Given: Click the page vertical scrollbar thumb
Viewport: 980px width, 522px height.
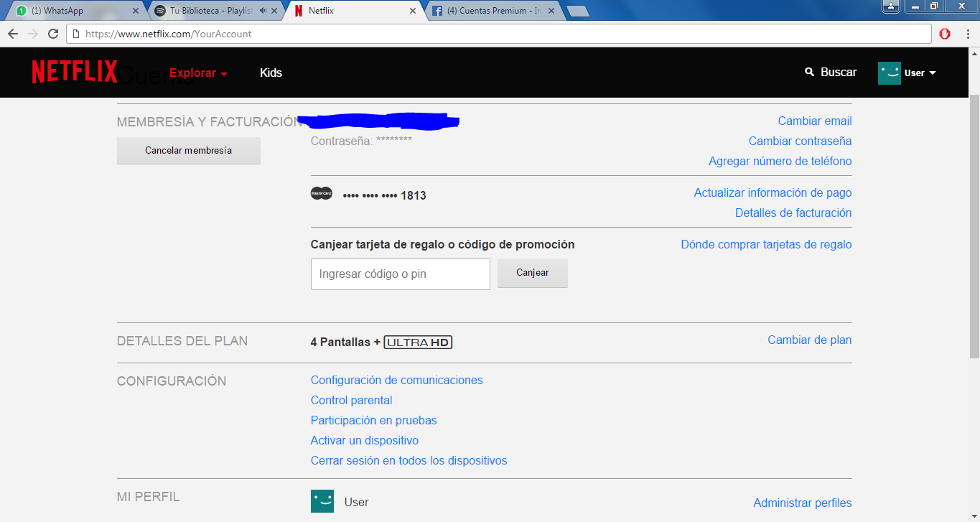Looking at the screenshot, I should click(x=974, y=225).
